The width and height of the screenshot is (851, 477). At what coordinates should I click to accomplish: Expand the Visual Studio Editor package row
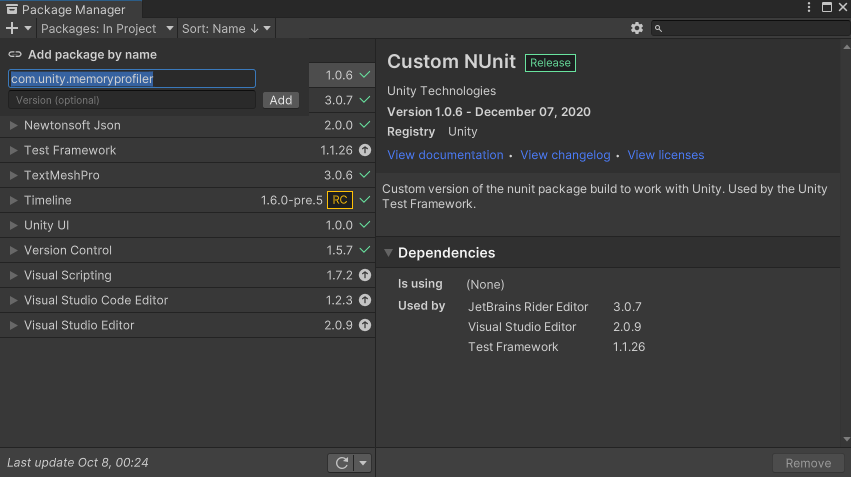[14, 325]
